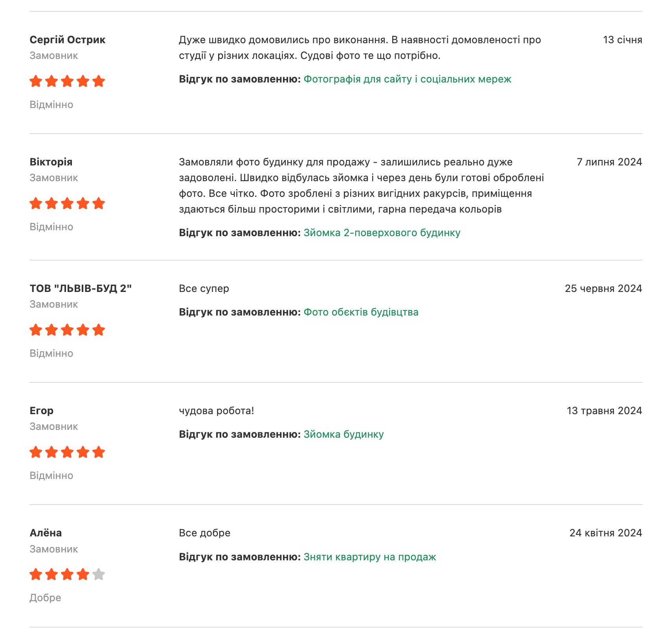Click the fifth star in Егор's rating
The height and width of the screenshot is (635, 672).
click(99, 452)
